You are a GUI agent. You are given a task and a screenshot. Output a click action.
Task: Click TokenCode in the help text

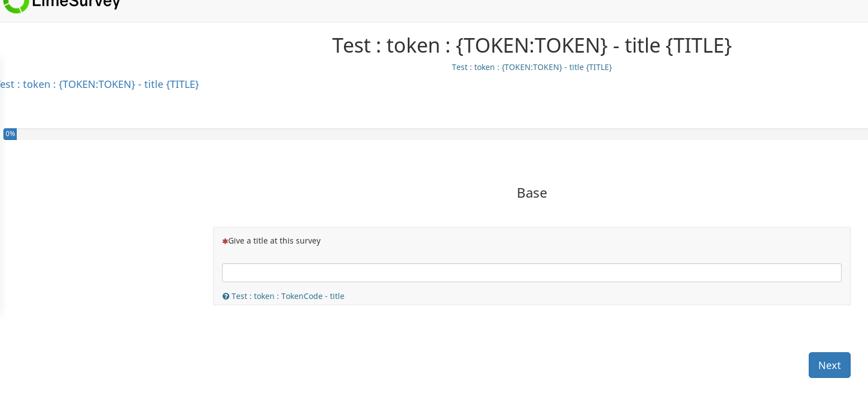302,296
